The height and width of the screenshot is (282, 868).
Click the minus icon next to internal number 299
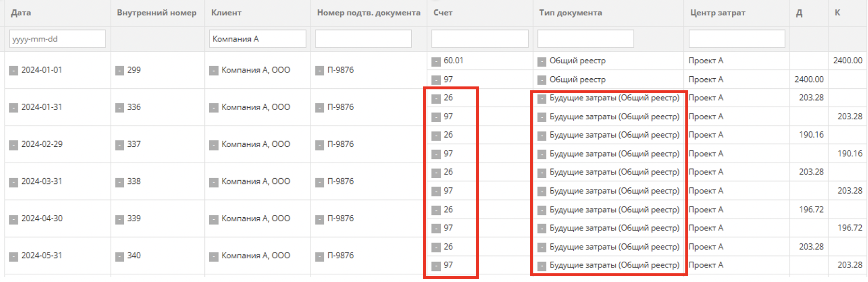[x=119, y=70]
